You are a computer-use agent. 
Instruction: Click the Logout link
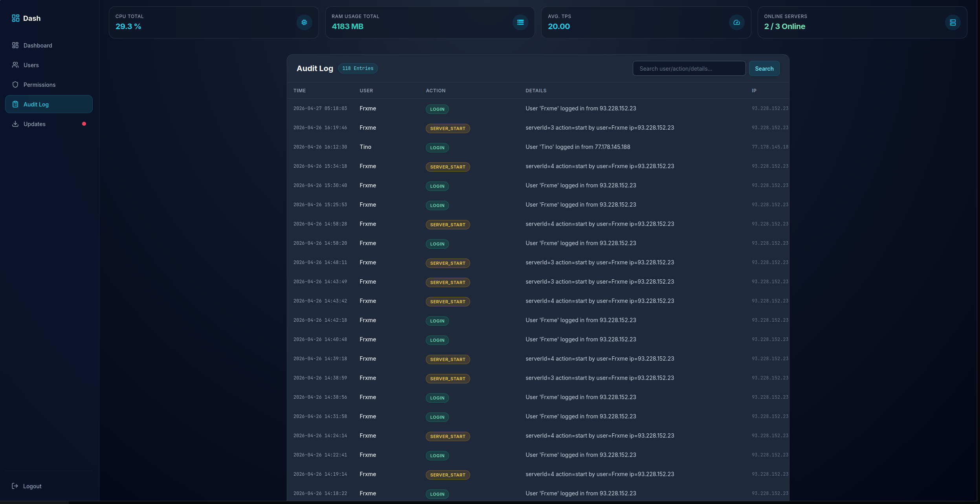point(27,486)
